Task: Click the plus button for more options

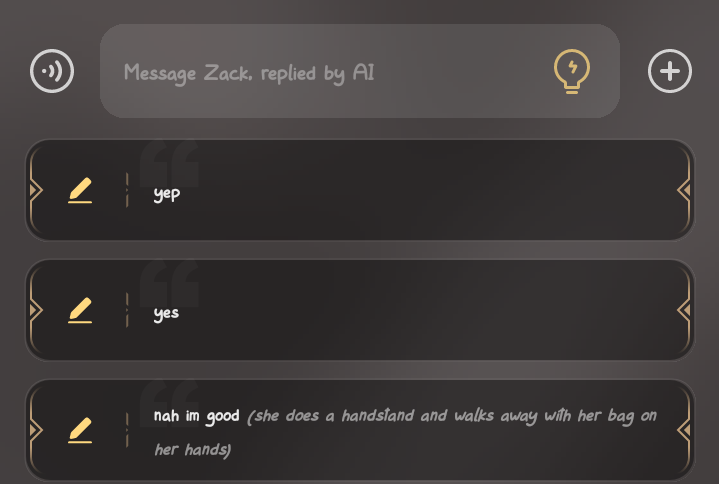Action: [x=669, y=71]
